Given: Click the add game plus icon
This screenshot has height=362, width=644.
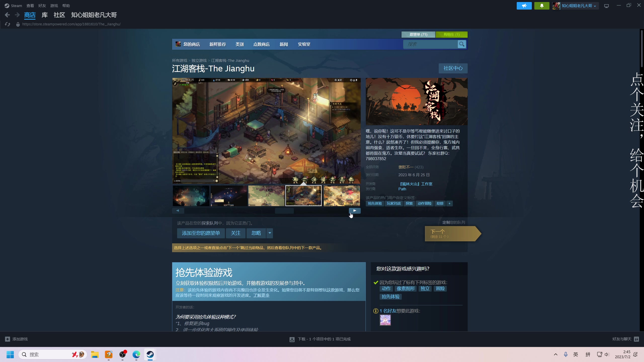Looking at the screenshot, I should coord(8,339).
